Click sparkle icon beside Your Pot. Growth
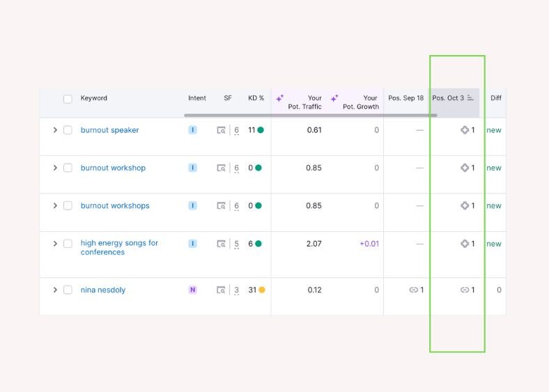This screenshot has height=392, width=549. [x=334, y=99]
